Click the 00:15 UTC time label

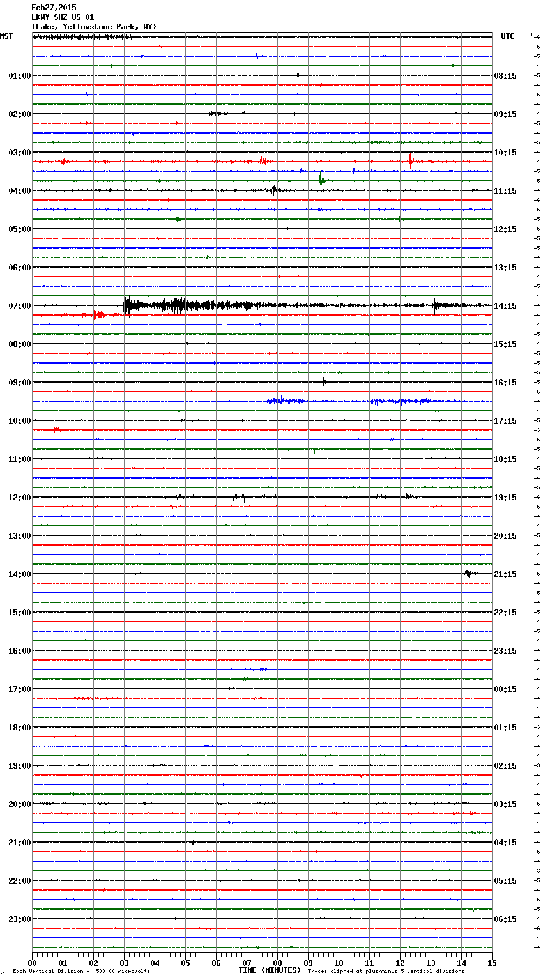pos(505,689)
